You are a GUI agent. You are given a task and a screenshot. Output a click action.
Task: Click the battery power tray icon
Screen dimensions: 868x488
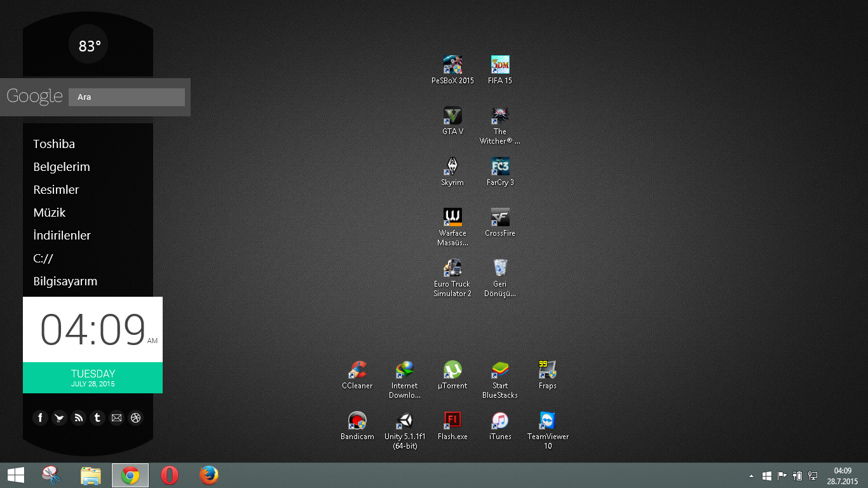(x=797, y=475)
